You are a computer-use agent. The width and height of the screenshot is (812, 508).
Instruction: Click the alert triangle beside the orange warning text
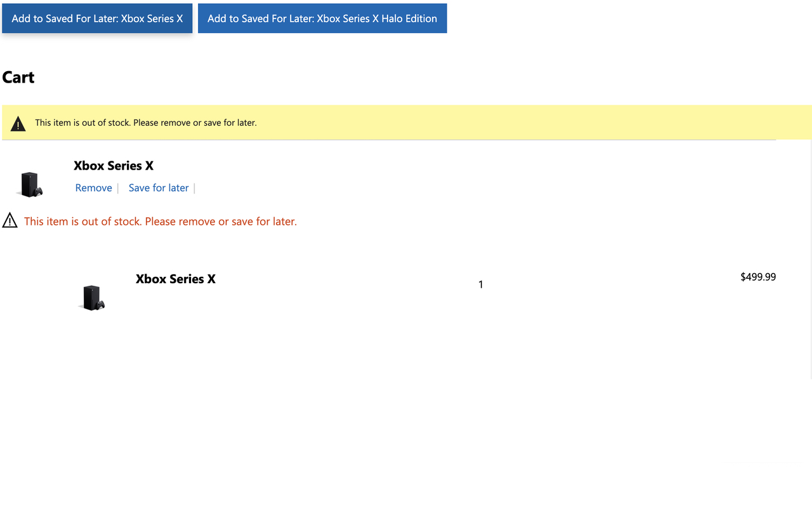pyautogui.click(x=10, y=220)
